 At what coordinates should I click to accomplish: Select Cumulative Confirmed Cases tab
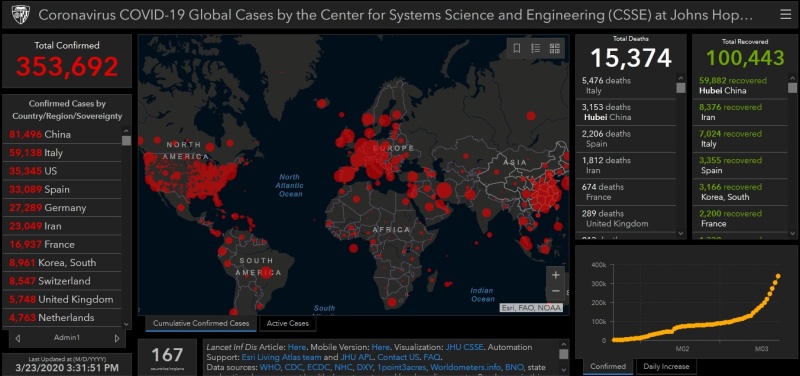(x=201, y=323)
